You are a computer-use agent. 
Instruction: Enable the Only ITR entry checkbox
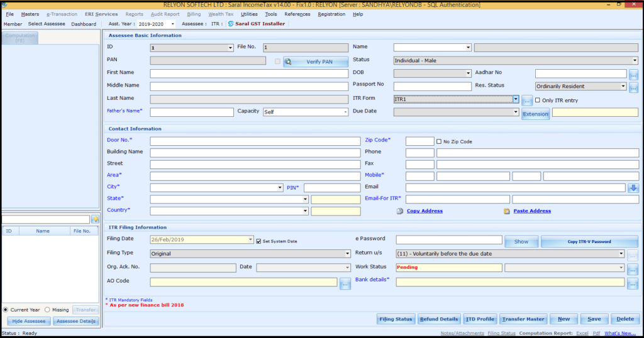tap(538, 100)
